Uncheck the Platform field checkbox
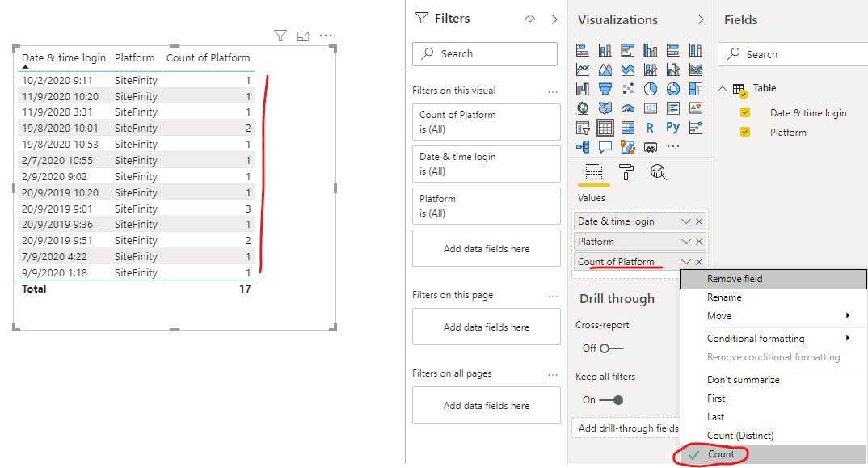 [745, 132]
